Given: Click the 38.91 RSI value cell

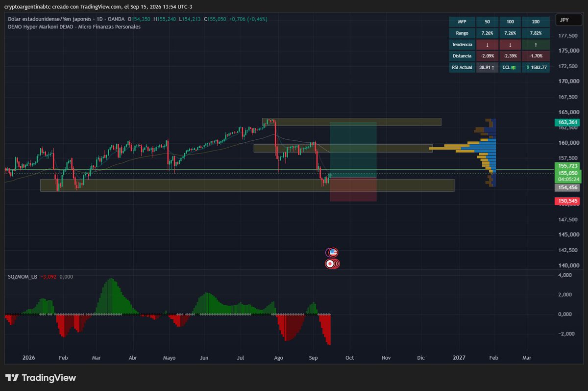Looking at the screenshot, I should (x=487, y=67).
